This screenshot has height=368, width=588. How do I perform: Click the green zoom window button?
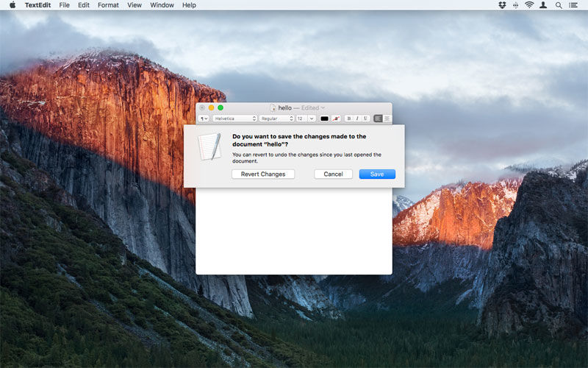[x=220, y=107]
